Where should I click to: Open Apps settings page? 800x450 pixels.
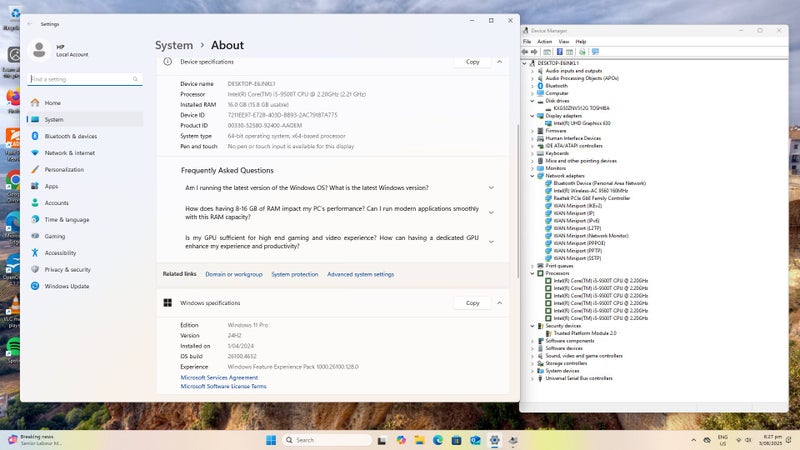coord(84,186)
